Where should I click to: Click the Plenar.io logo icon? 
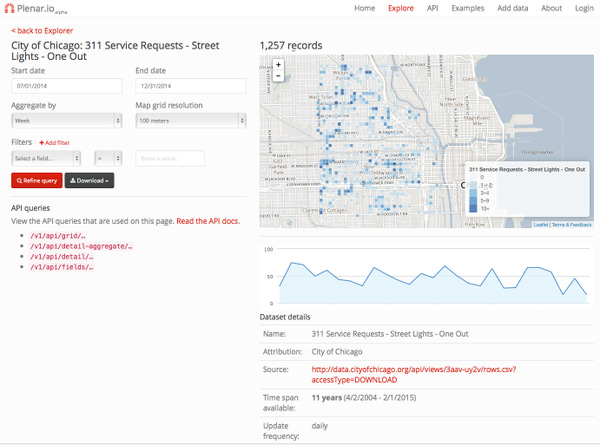point(9,8)
